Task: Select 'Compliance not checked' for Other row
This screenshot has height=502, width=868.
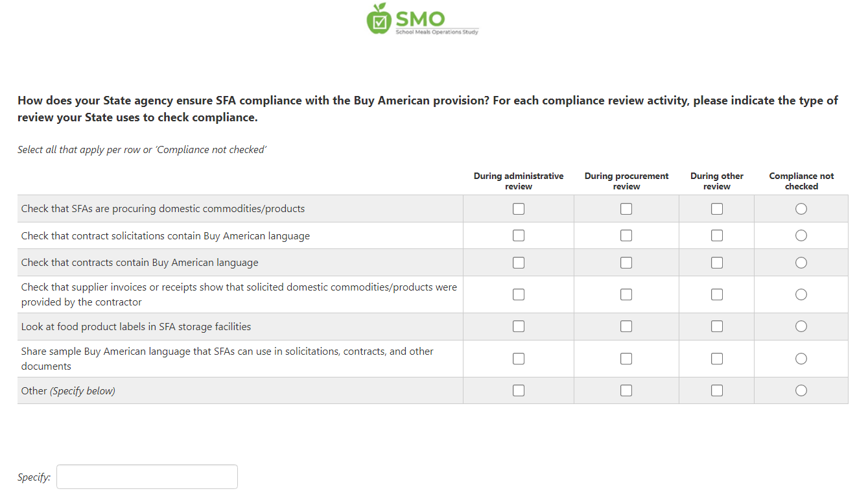Action: [801, 390]
